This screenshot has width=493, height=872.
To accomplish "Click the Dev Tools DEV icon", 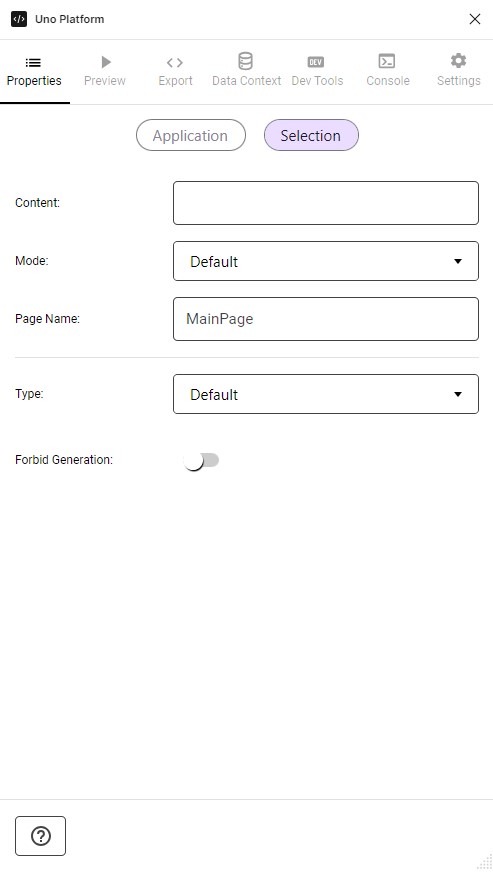I will pos(316,62).
